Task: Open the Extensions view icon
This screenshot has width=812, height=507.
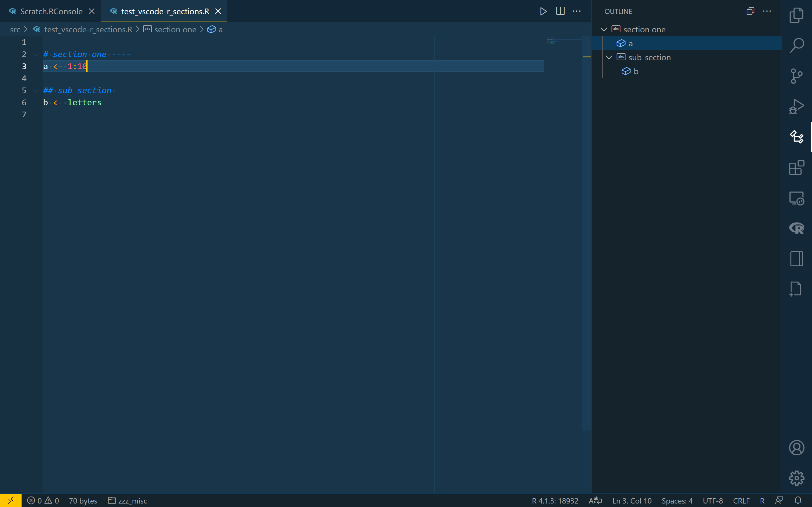Action: pyautogui.click(x=796, y=167)
